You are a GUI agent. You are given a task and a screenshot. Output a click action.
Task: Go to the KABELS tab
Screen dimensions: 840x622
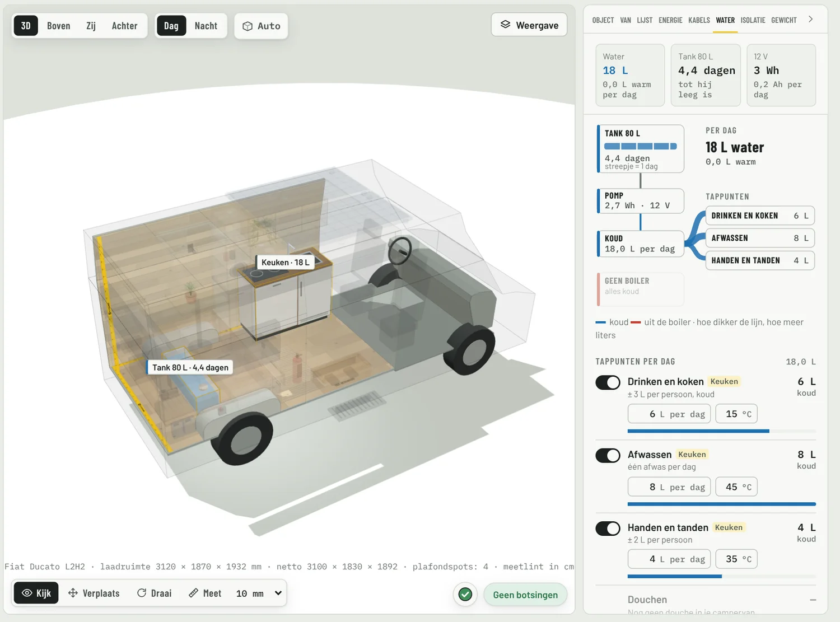pyautogui.click(x=699, y=20)
